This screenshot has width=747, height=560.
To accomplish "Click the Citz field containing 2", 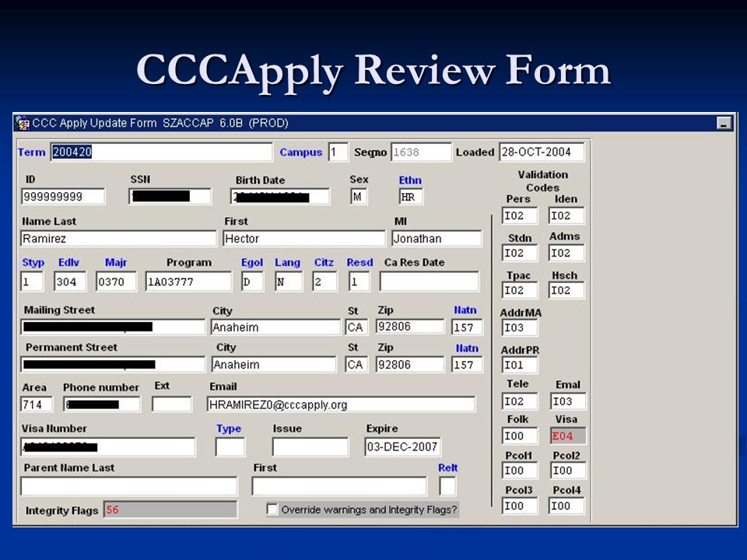I will [x=324, y=282].
